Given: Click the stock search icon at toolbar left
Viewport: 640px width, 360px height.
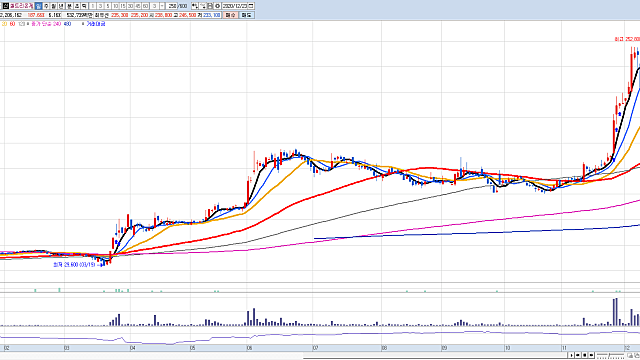Looking at the screenshot, I should click(x=6, y=6).
